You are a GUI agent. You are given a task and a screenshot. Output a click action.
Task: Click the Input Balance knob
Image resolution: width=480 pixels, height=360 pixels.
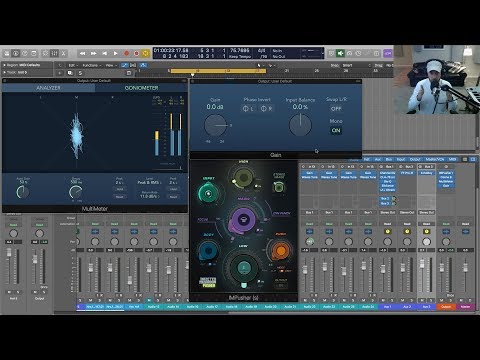coord(300,125)
